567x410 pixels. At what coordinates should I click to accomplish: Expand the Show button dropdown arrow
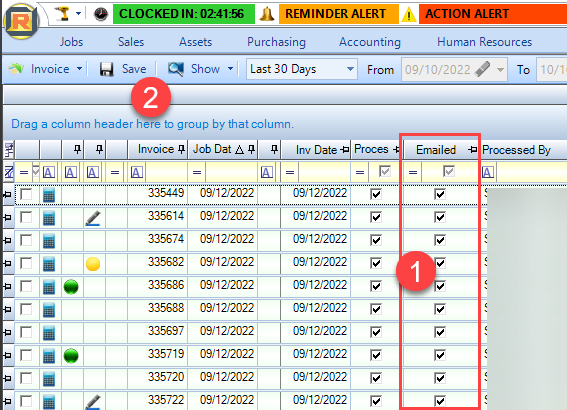click(230, 68)
